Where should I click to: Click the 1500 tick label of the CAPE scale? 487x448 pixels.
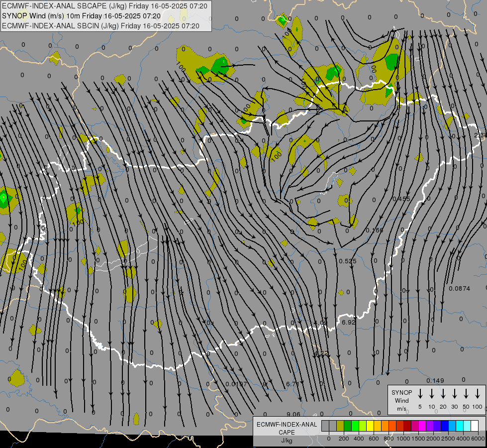click(418, 439)
